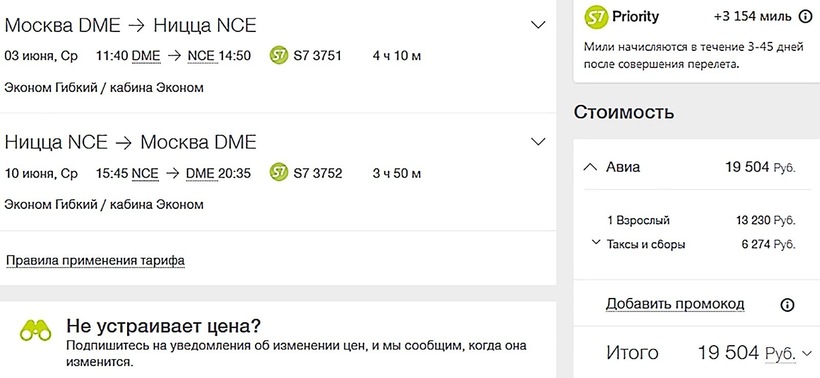Image resolution: width=820 pixels, height=378 pixels.
Task: Expand Москва DME → Ницца NCE flight details
Action: (538, 25)
